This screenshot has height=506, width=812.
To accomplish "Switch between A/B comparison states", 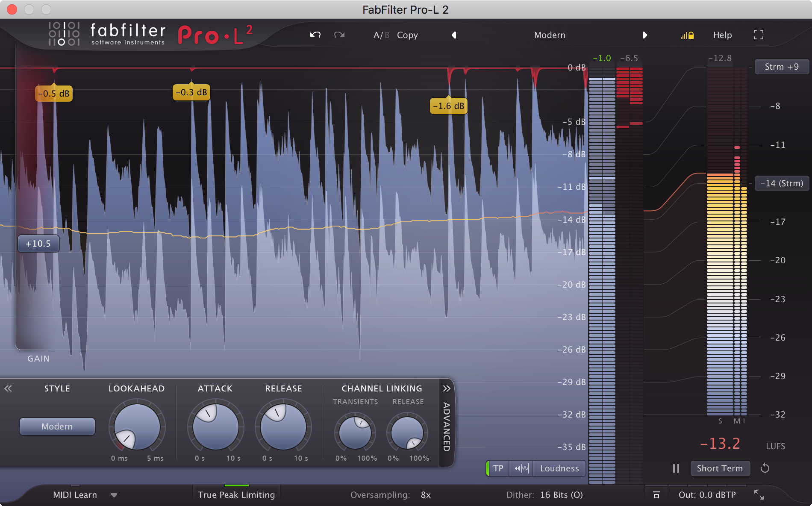I will 381,35.
